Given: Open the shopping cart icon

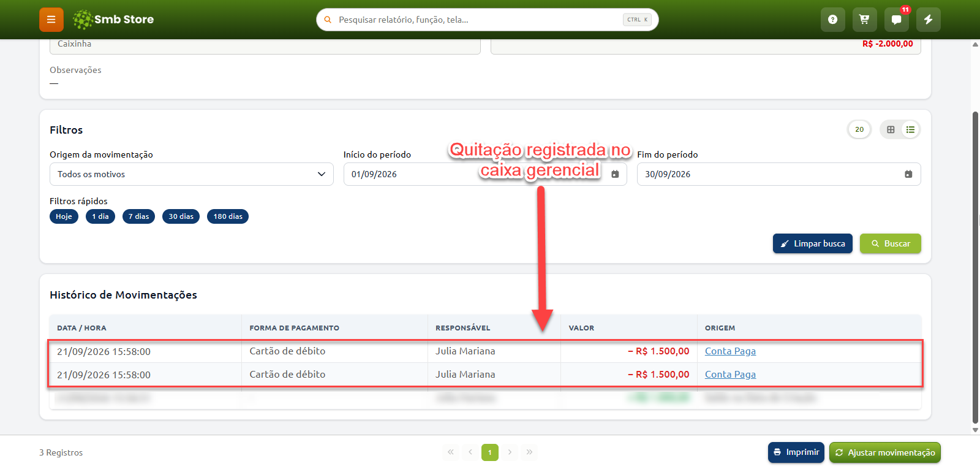Looking at the screenshot, I should (865, 20).
